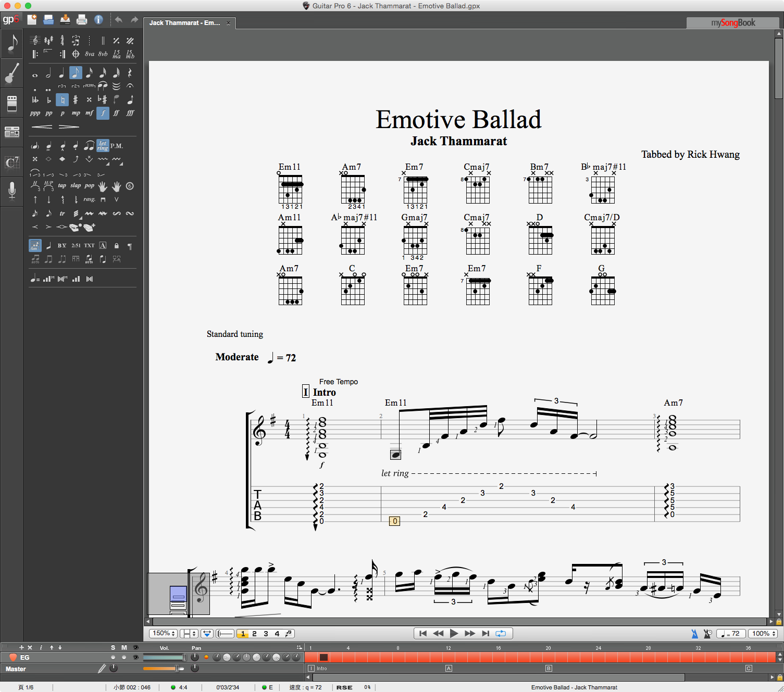Screen dimensions: 784x692
Task: Click the tempo 72 button
Action: pos(730,634)
